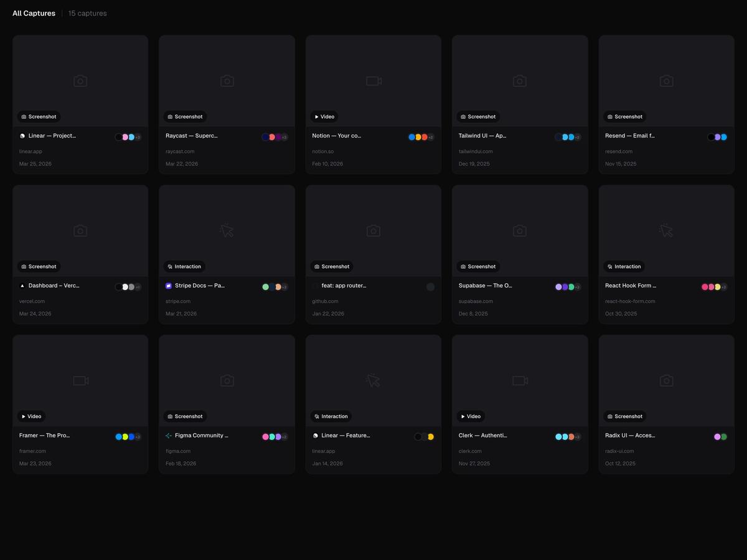Open the "Raycast — Superc..." title

[192, 136]
